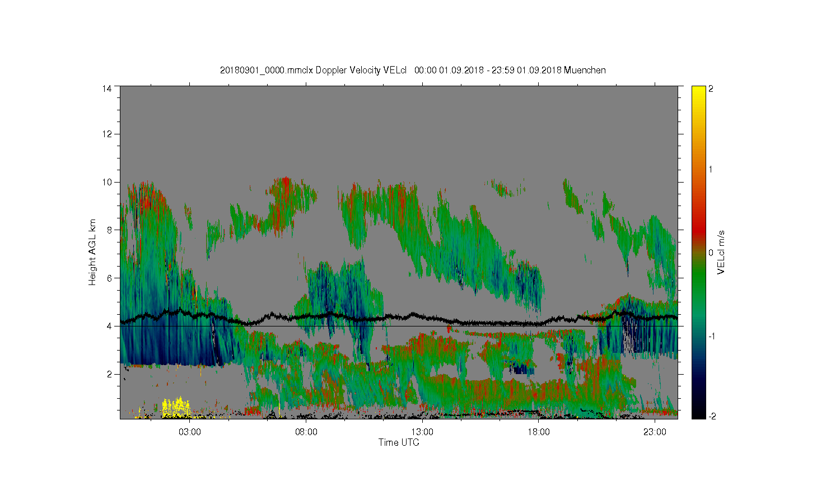Click the colorbar value 2 label
840x504 pixels.
click(x=711, y=88)
